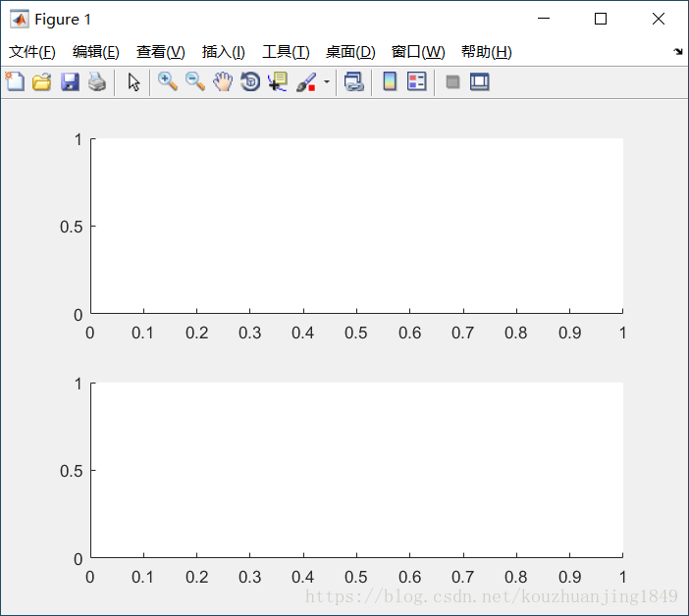Show plot tools and dock figure icon

(479, 82)
